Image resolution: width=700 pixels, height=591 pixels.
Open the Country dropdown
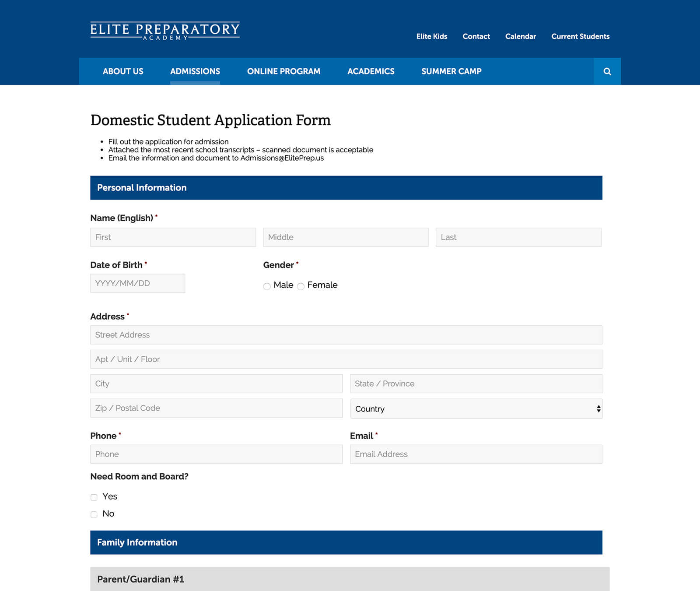(x=476, y=409)
